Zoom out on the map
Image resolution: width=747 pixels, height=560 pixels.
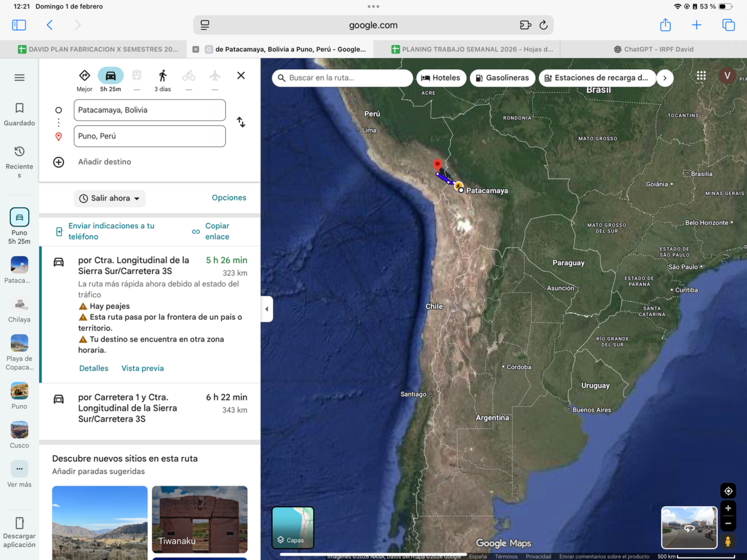coord(728,524)
